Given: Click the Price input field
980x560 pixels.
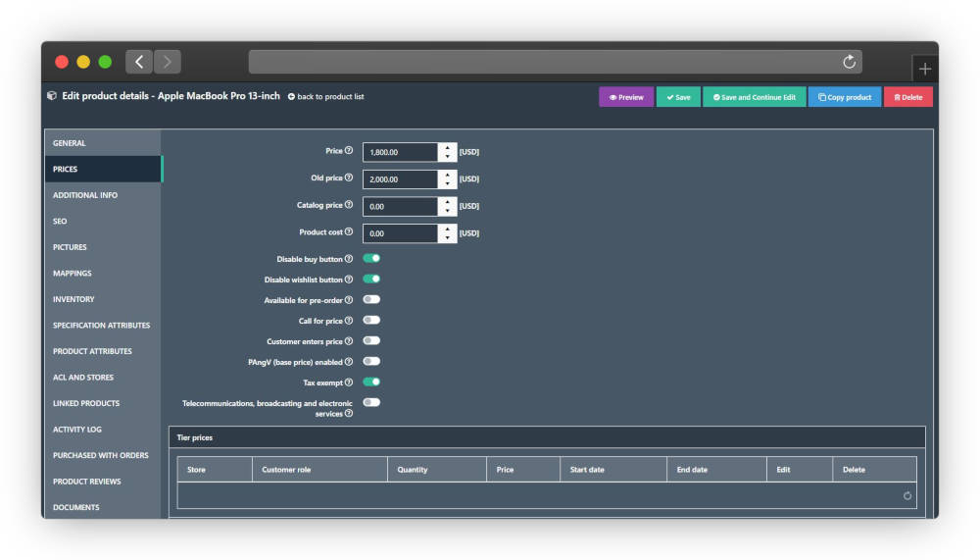Looking at the screenshot, I should (401, 152).
